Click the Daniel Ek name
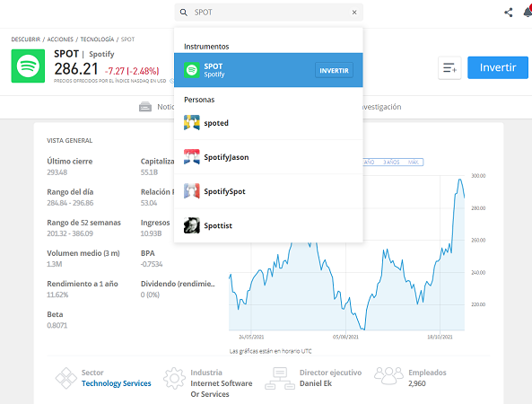Viewport: 532px width, 404px height. pyautogui.click(x=316, y=383)
